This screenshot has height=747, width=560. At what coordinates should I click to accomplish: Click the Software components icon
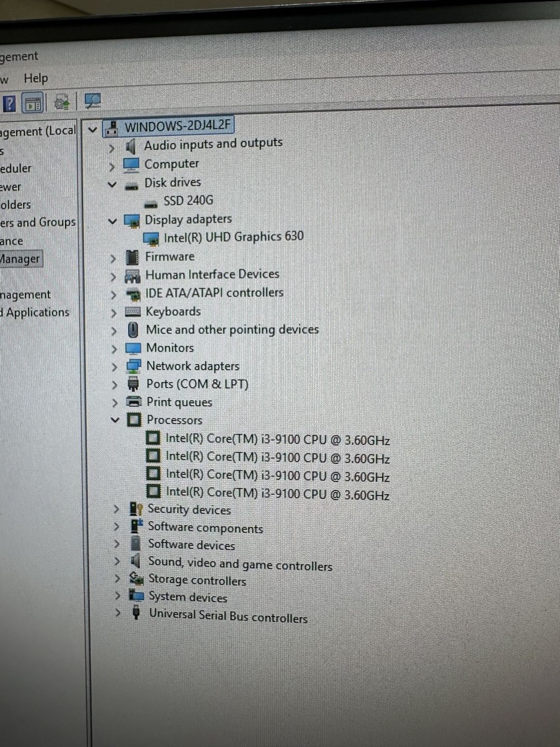coord(136,525)
